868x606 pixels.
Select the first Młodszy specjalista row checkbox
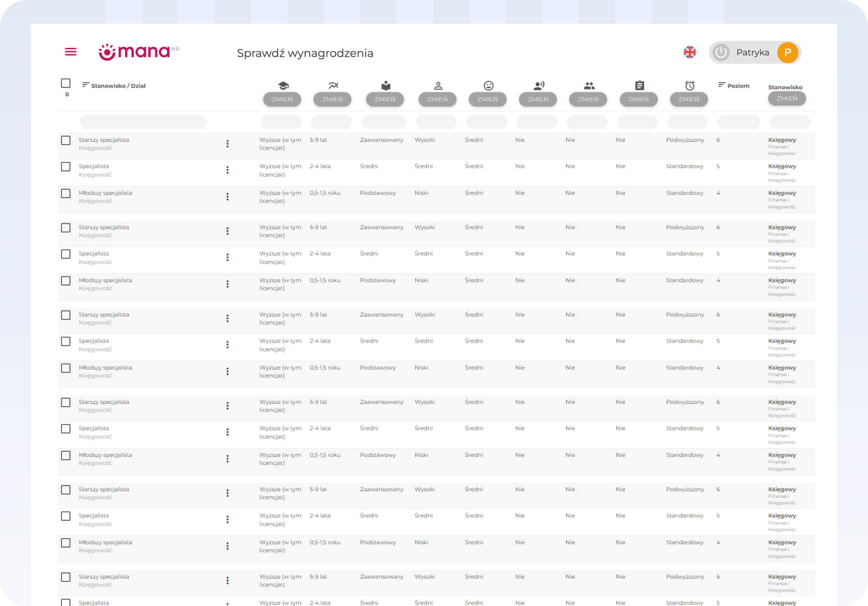pos(66,194)
